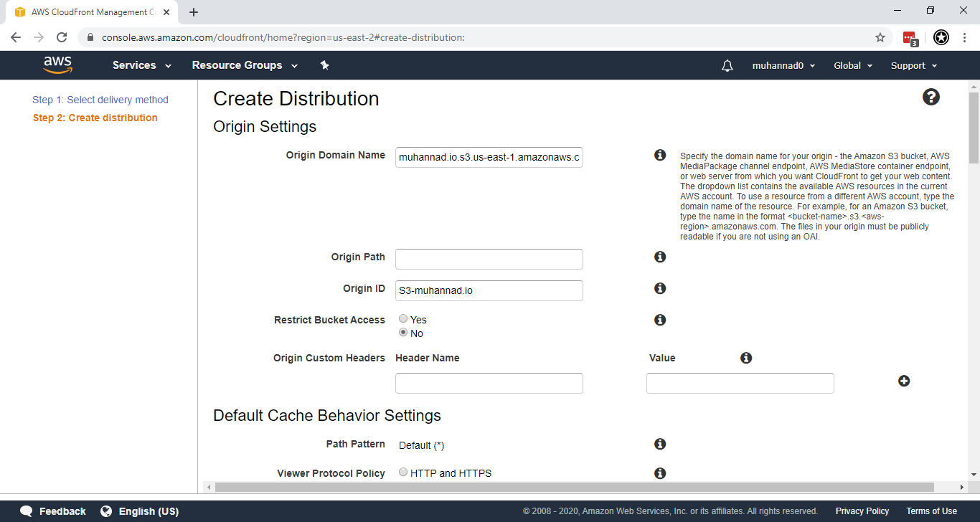Open the help question mark icon
This screenshot has height=522, width=980.
(930, 96)
